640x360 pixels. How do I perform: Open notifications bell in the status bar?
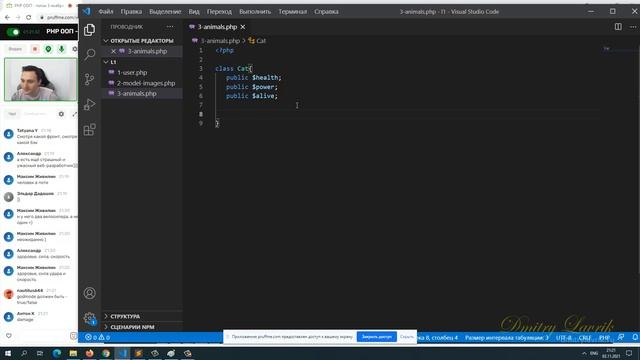click(635, 337)
